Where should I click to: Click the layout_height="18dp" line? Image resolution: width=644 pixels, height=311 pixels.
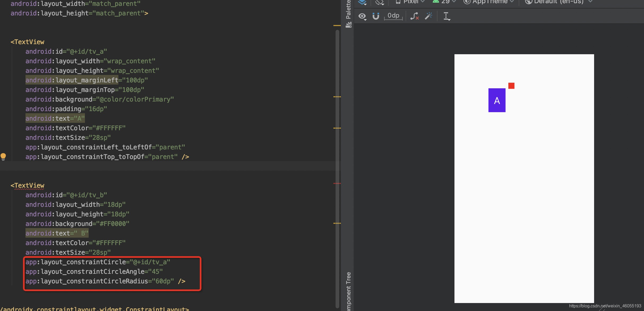pyautogui.click(x=77, y=214)
